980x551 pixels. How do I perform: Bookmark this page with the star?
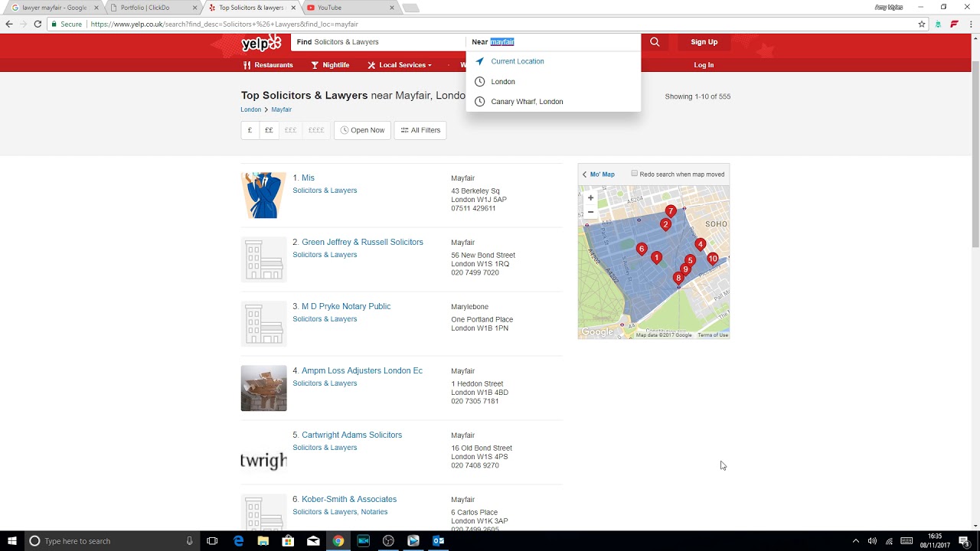922,24
